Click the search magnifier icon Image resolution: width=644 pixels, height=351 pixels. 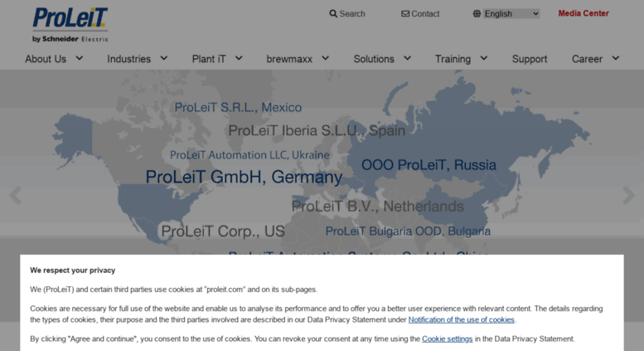(333, 13)
